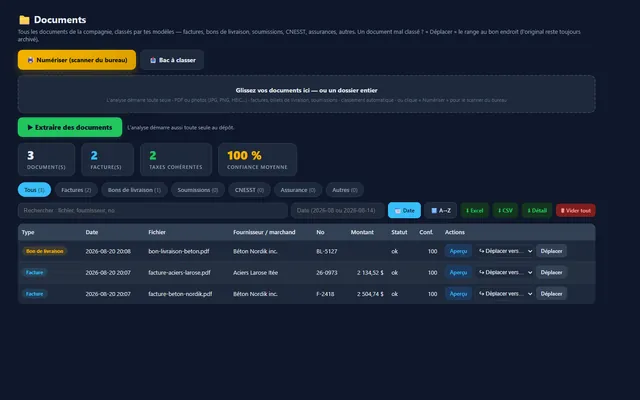Viewport: 640px width, 400px height.
Task: Click the '2 FACTURE(S)' stat card
Action: 108,160
